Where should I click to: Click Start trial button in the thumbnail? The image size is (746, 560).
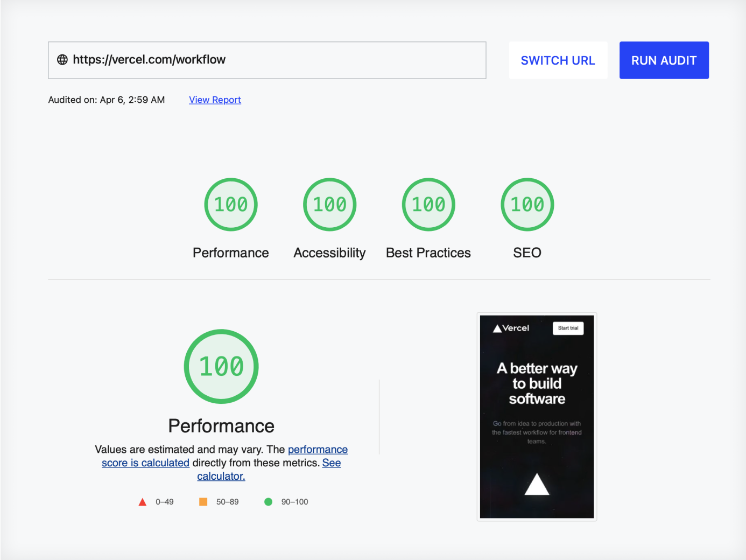click(568, 328)
